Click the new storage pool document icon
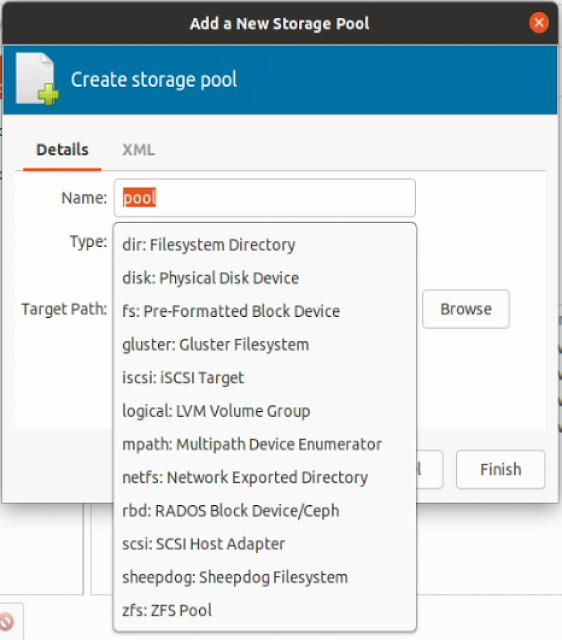 tap(37, 79)
